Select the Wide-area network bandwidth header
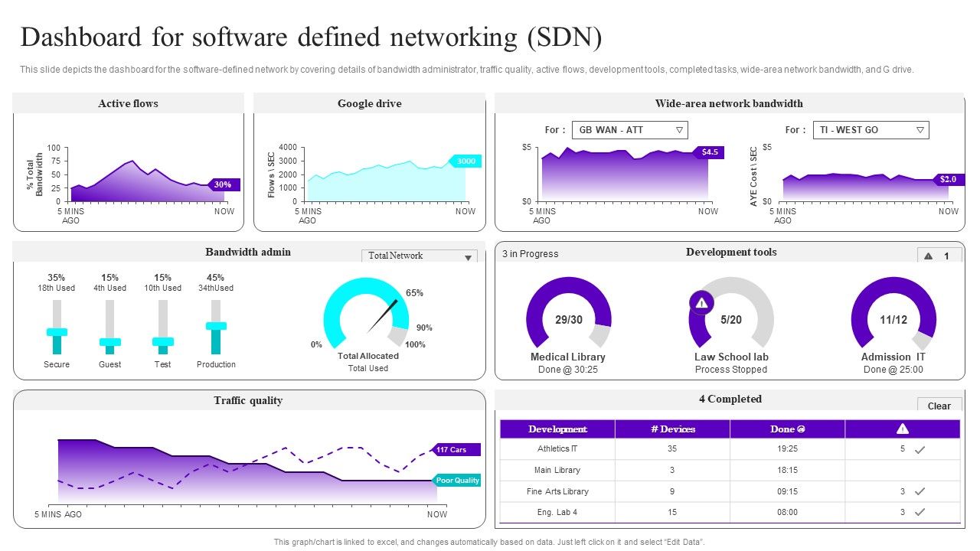The width and height of the screenshot is (980, 551). [x=730, y=103]
